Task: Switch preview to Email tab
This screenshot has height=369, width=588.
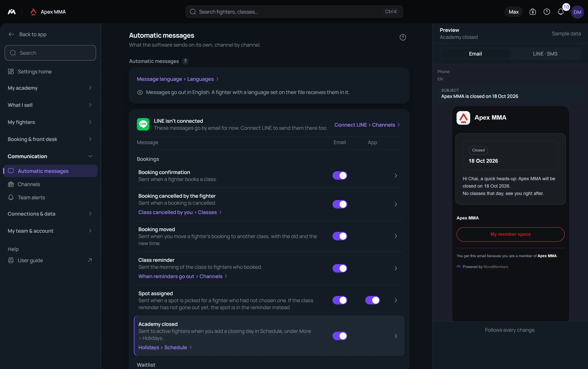Action: [475, 54]
